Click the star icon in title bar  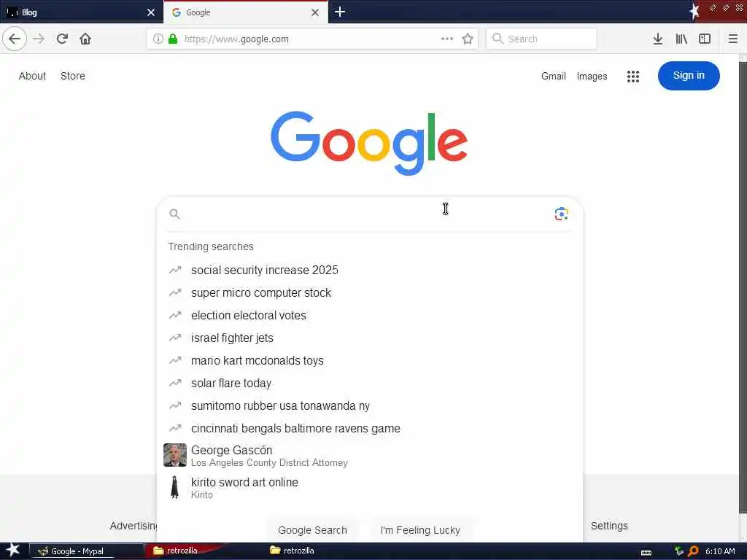point(694,12)
